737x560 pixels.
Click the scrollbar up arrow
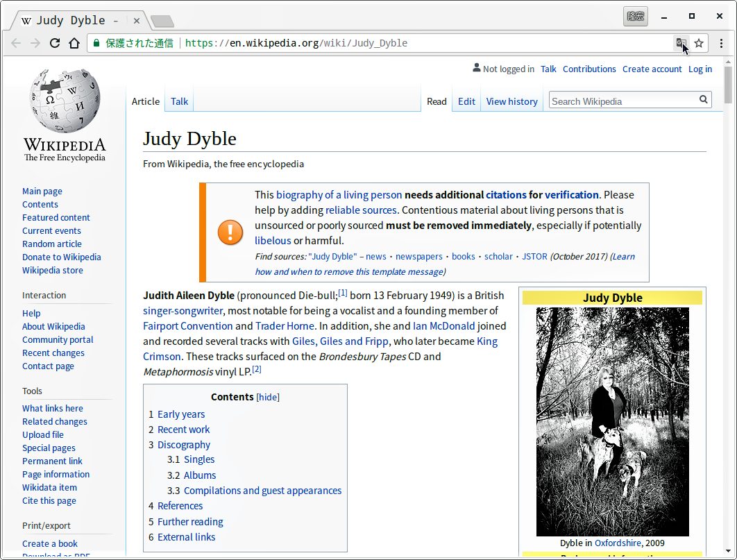[x=728, y=62]
